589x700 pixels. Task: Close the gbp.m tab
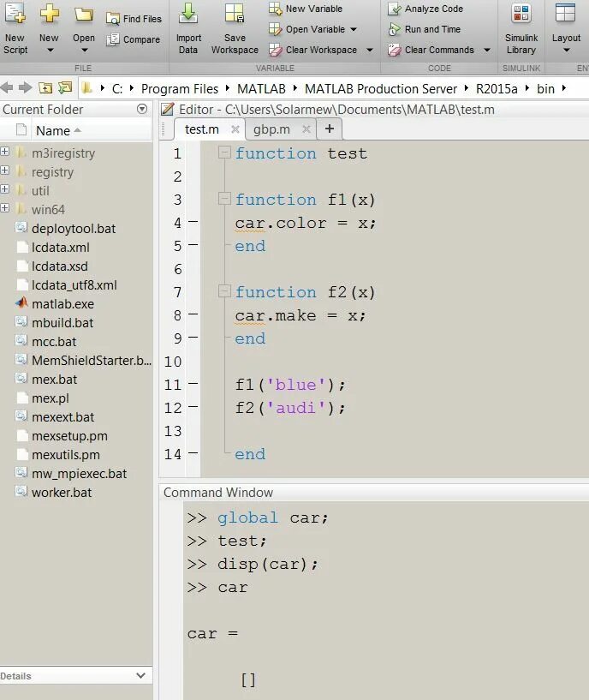(x=306, y=129)
